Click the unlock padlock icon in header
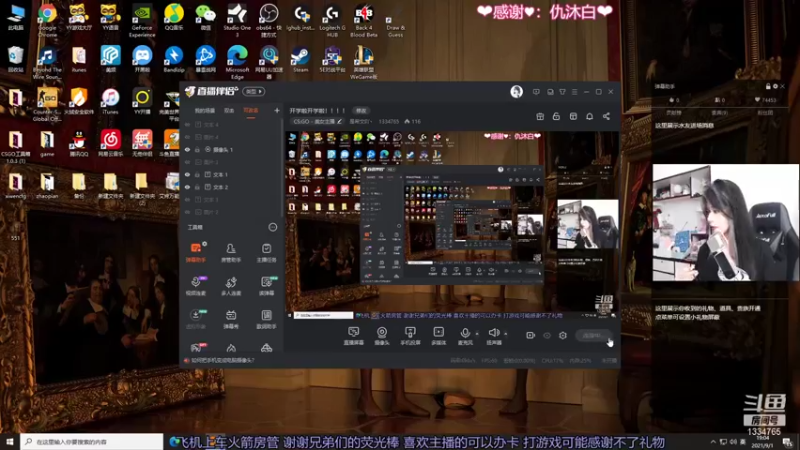Image resolution: width=800 pixels, height=450 pixels. click(x=556, y=116)
